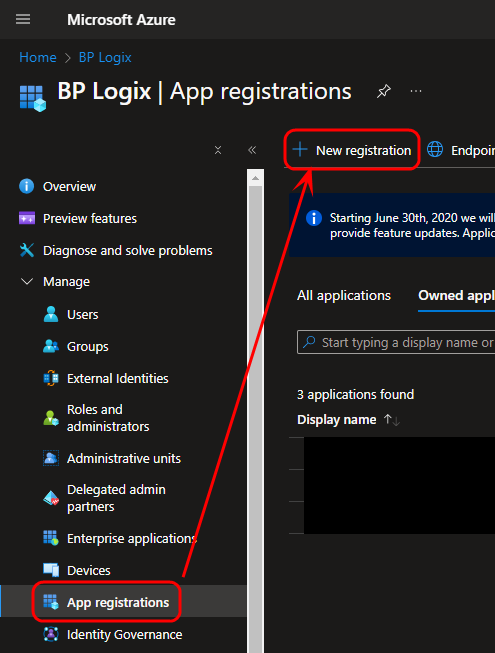Image resolution: width=495 pixels, height=653 pixels.
Task: Open Enterprise applications
Action: tap(132, 538)
